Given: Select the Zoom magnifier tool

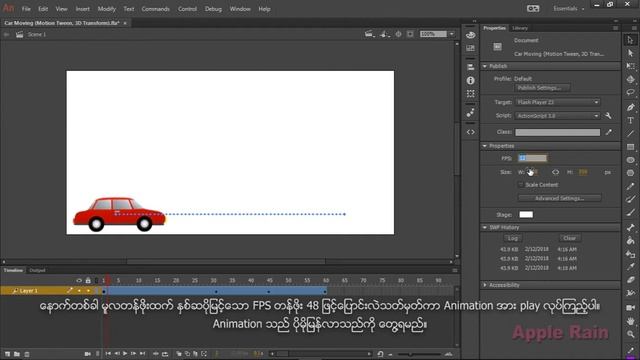Looking at the screenshot, I should 630,333.
